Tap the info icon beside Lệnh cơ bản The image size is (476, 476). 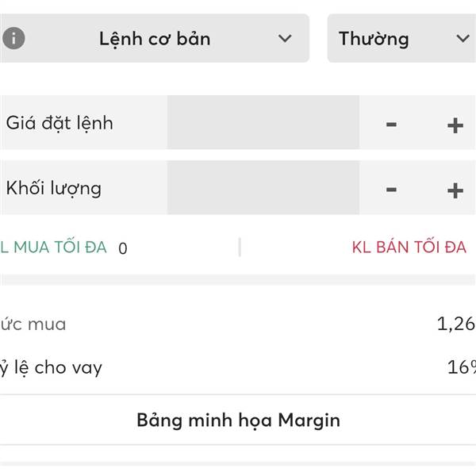click(13, 38)
